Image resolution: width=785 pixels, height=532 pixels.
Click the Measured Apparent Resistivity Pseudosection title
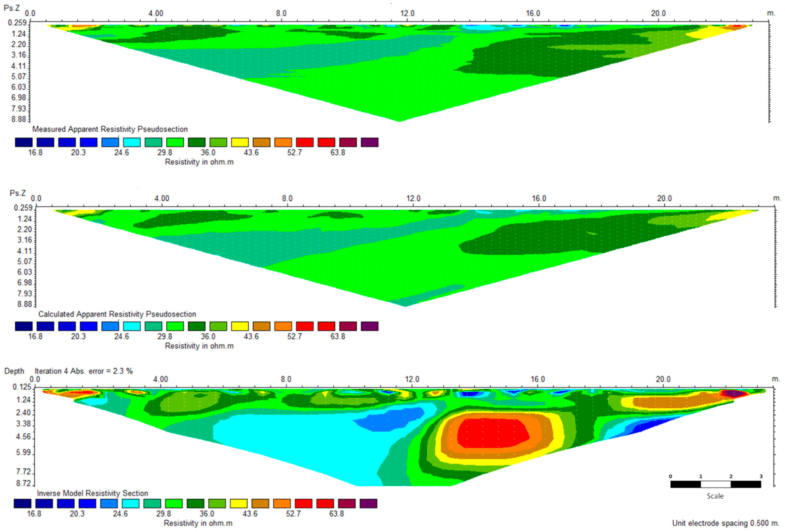point(110,129)
